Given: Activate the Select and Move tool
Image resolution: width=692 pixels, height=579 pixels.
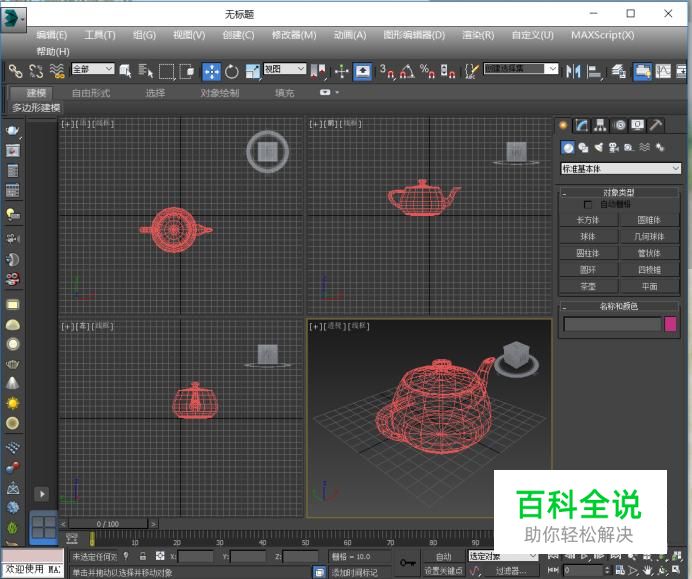Looking at the screenshot, I should click(211, 71).
